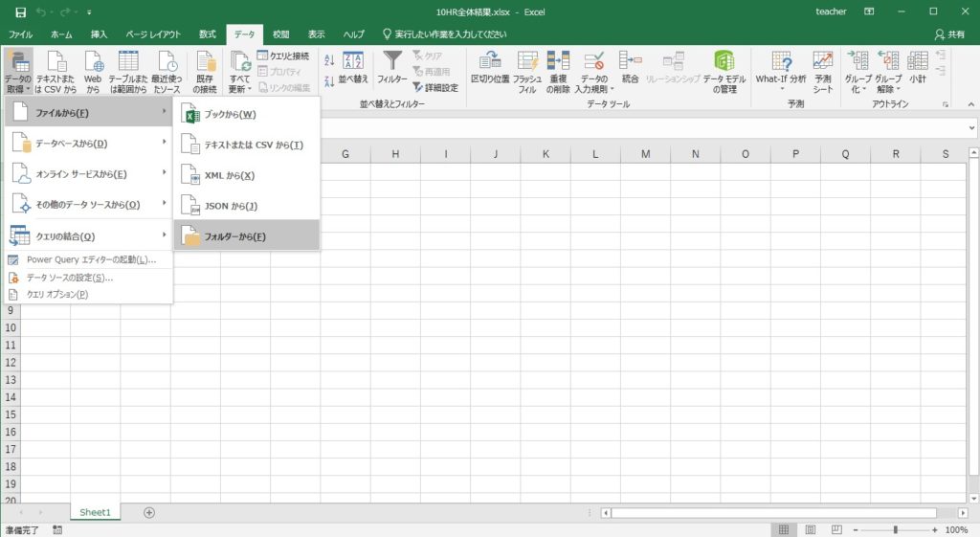The width and height of the screenshot is (980, 537).
Task: Click Remove Duplicates (重複の削除) icon
Action: point(558,73)
